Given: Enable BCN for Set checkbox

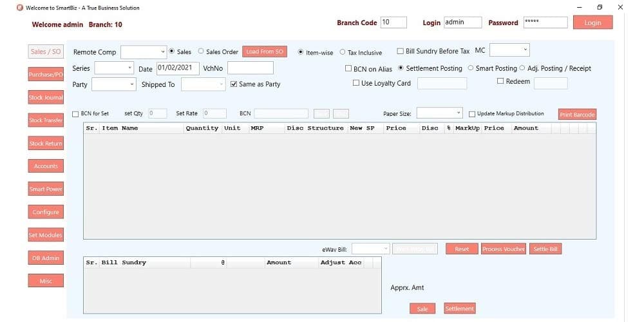Looking at the screenshot, I should point(75,114).
